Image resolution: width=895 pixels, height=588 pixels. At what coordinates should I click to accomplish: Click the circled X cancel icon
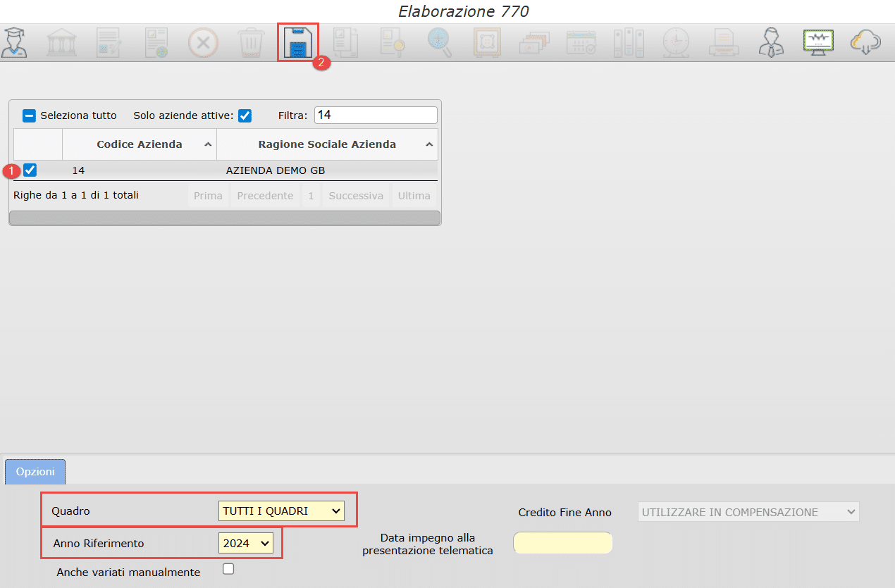tap(203, 43)
